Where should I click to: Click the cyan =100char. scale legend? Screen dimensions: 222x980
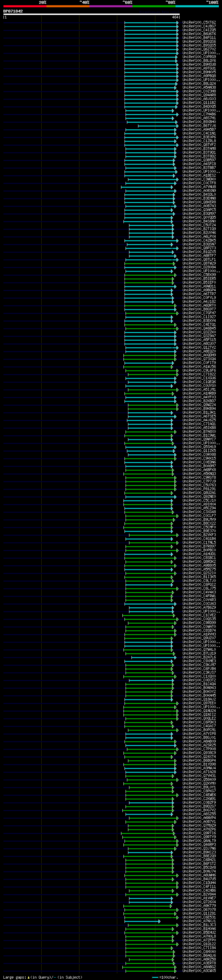point(165,977)
